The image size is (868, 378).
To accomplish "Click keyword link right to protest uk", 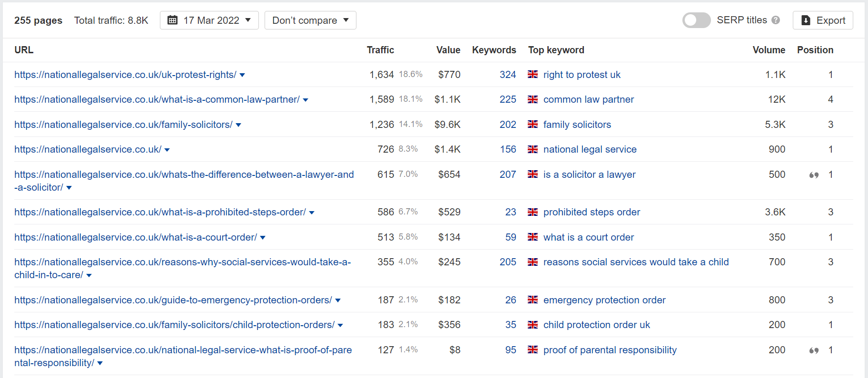I will (x=582, y=75).
